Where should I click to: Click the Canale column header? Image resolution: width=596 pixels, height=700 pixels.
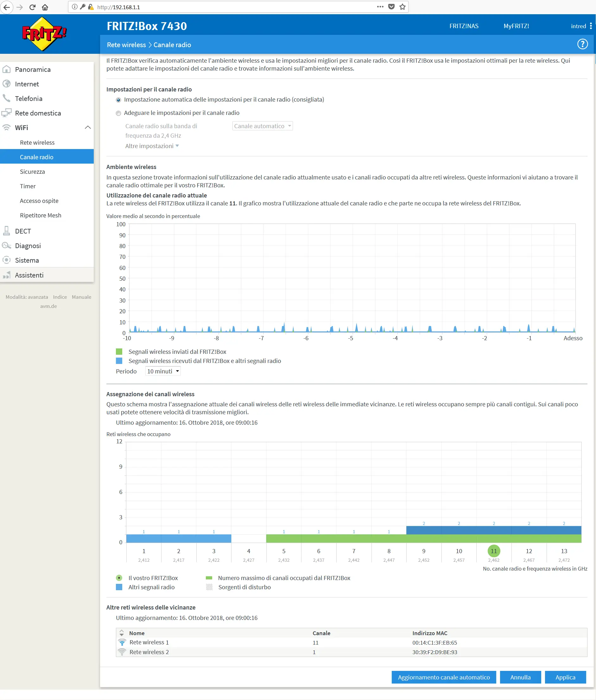point(321,633)
